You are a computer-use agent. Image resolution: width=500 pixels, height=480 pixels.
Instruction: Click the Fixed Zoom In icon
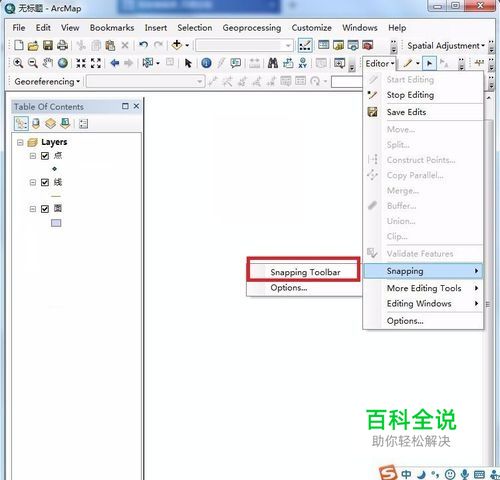point(81,63)
